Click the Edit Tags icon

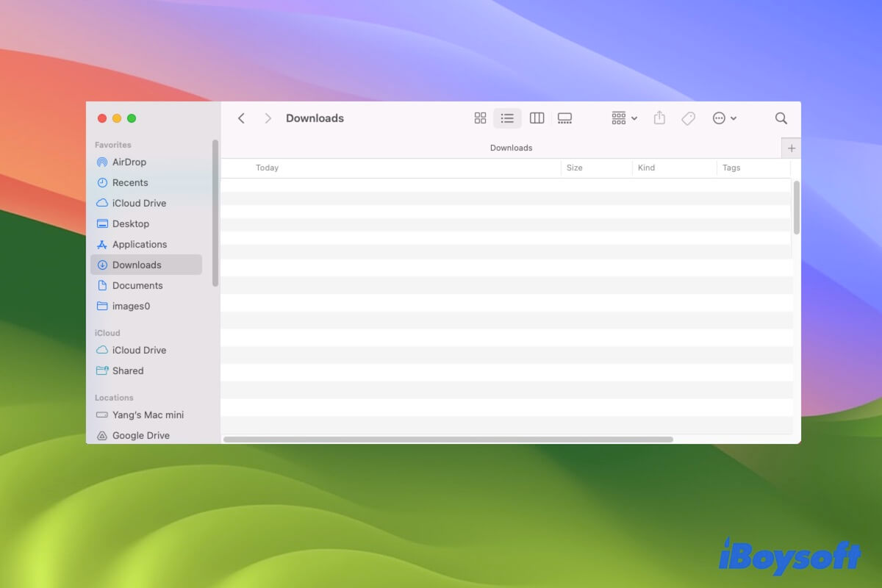(688, 118)
